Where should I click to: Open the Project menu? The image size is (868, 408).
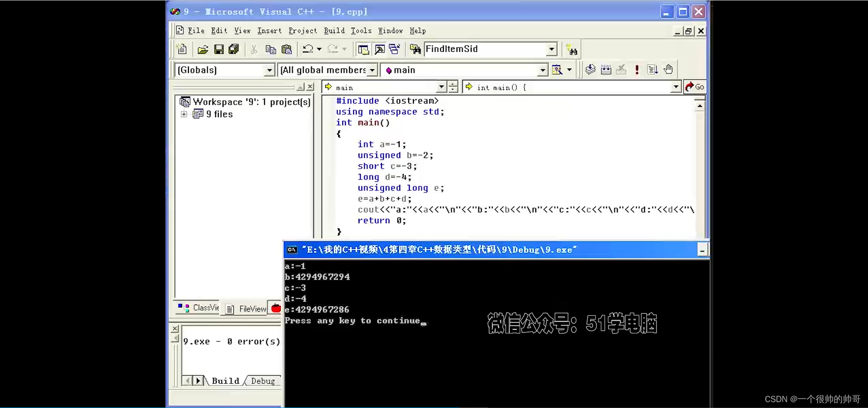[302, 31]
